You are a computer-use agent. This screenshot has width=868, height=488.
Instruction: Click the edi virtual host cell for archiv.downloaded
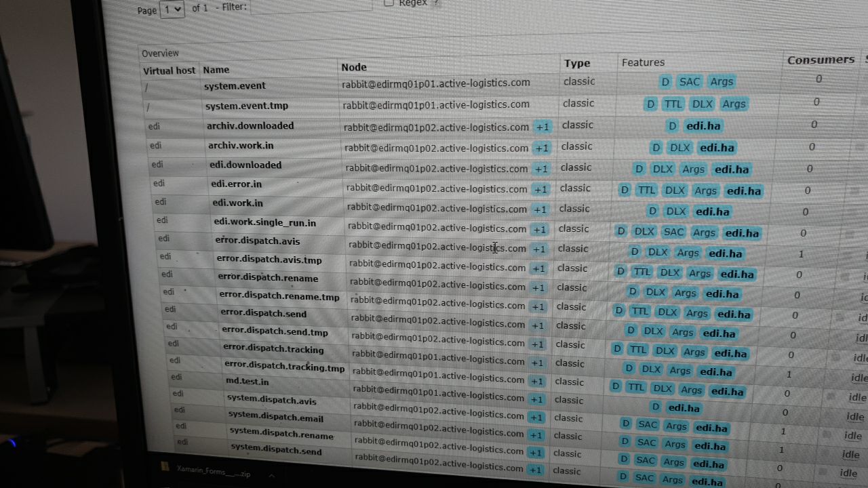[154, 126]
